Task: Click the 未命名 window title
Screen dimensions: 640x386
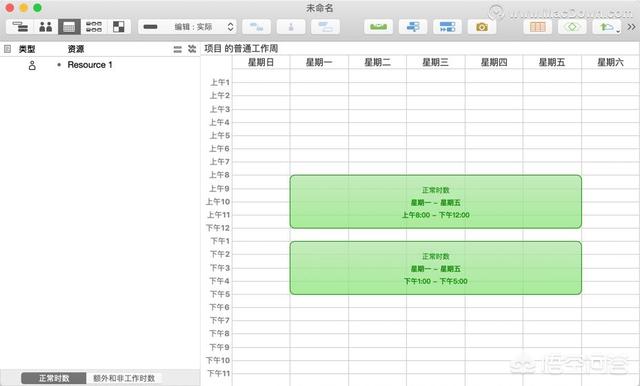Action: coord(320,8)
